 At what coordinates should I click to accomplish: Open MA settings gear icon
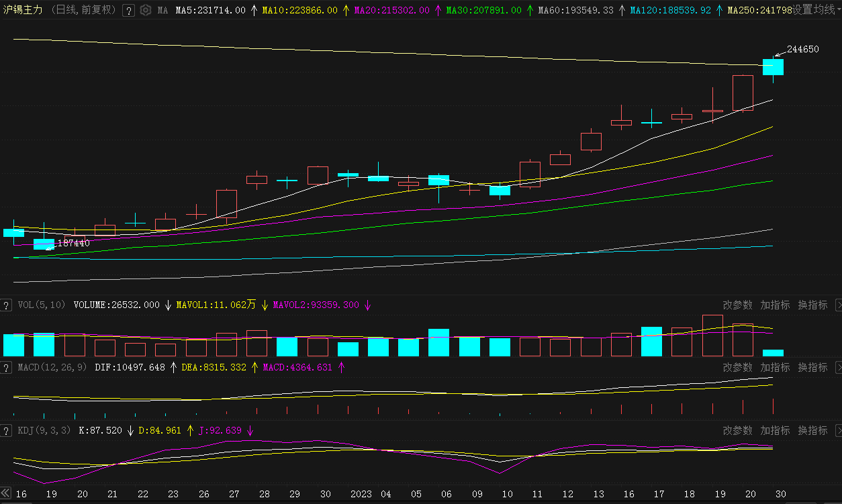(x=145, y=11)
